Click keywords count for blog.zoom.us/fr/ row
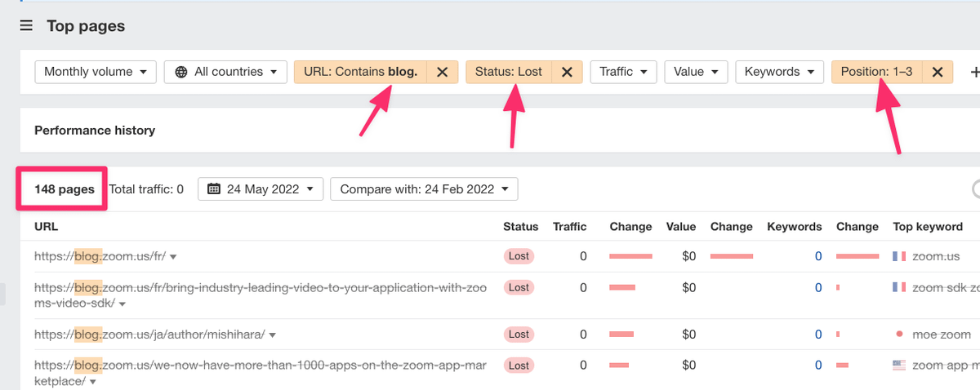Screen dimensions: 980x390 point(818,256)
